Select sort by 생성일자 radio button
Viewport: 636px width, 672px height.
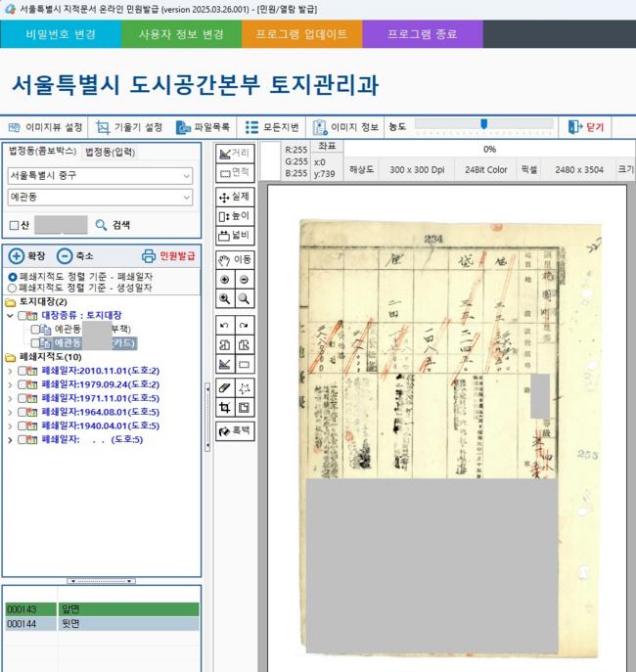click(x=12, y=289)
